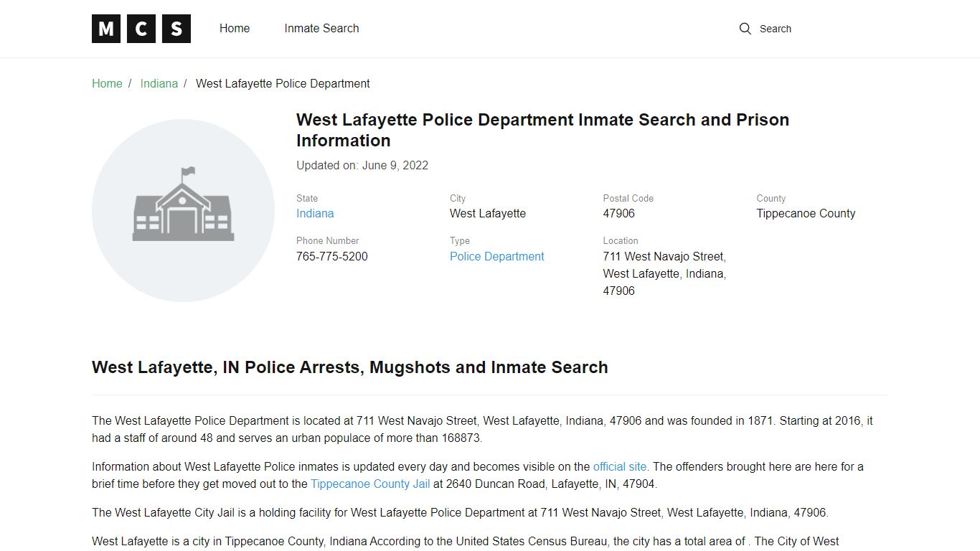Go to Home breadcrumb link

coord(107,83)
